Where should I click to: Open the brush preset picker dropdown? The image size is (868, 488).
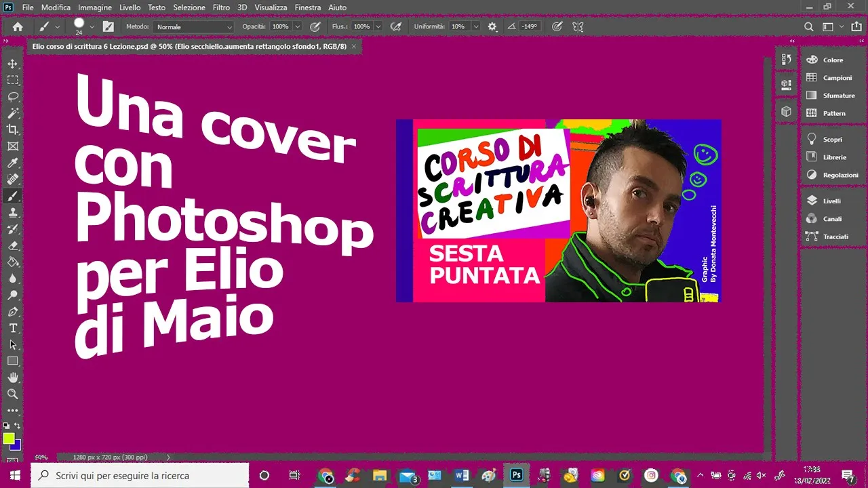point(92,26)
